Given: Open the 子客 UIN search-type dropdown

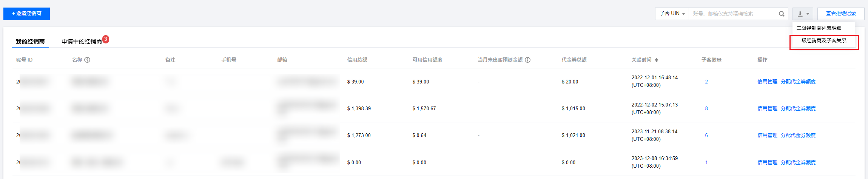Looking at the screenshot, I should (x=672, y=14).
